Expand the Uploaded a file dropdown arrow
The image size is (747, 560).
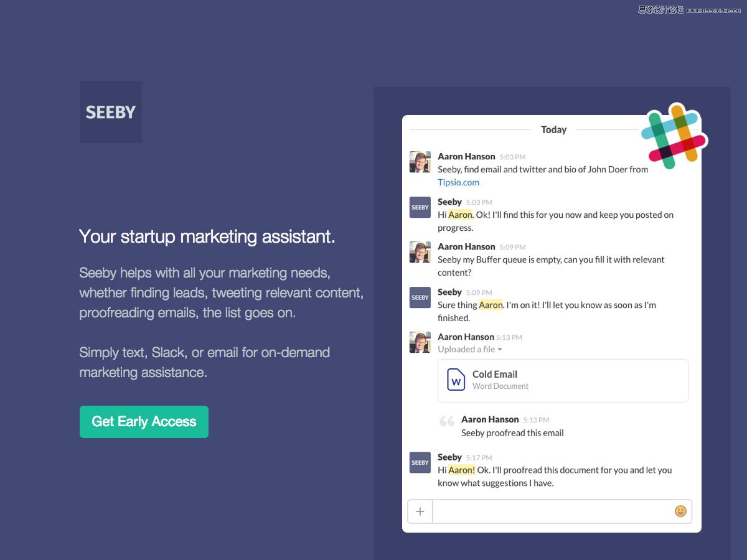(500, 350)
